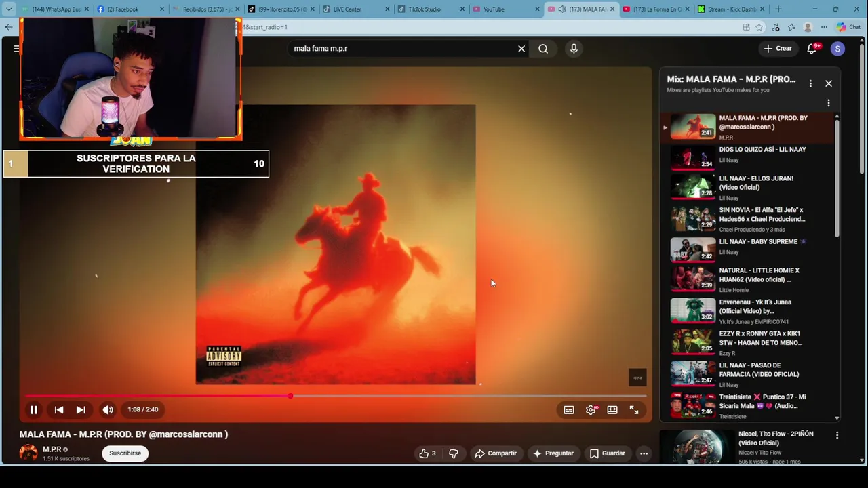This screenshot has width=868, height=488.
Task: Open Nicael, Tito Flow - 2PIÑÓN video
Action: [x=746, y=447]
